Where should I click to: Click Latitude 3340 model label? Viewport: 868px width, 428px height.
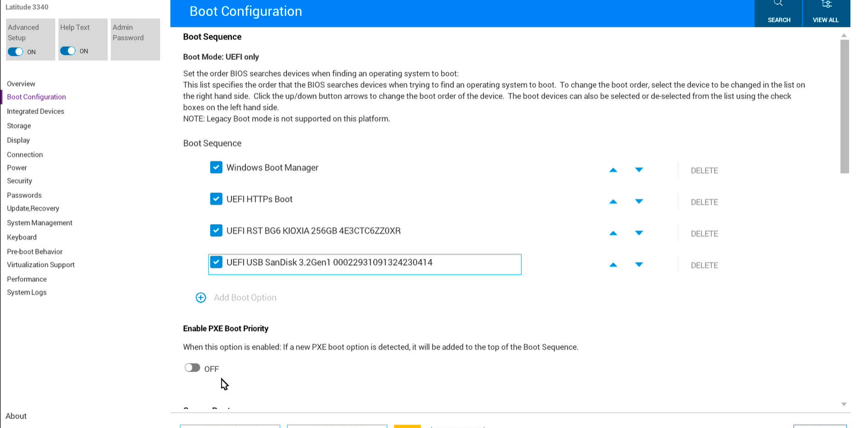click(27, 7)
